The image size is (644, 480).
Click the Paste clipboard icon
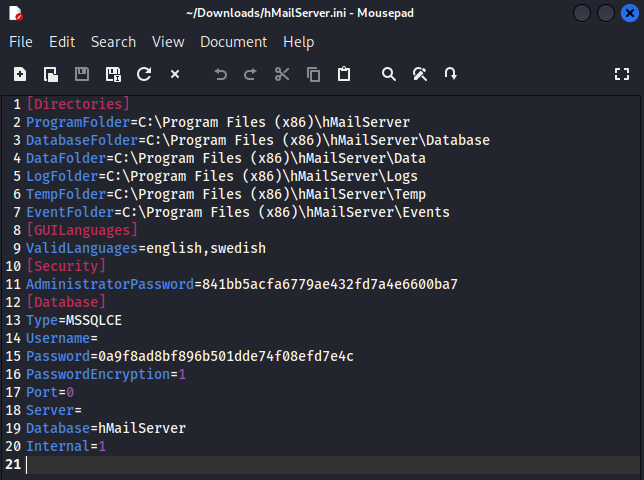click(344, 74)
